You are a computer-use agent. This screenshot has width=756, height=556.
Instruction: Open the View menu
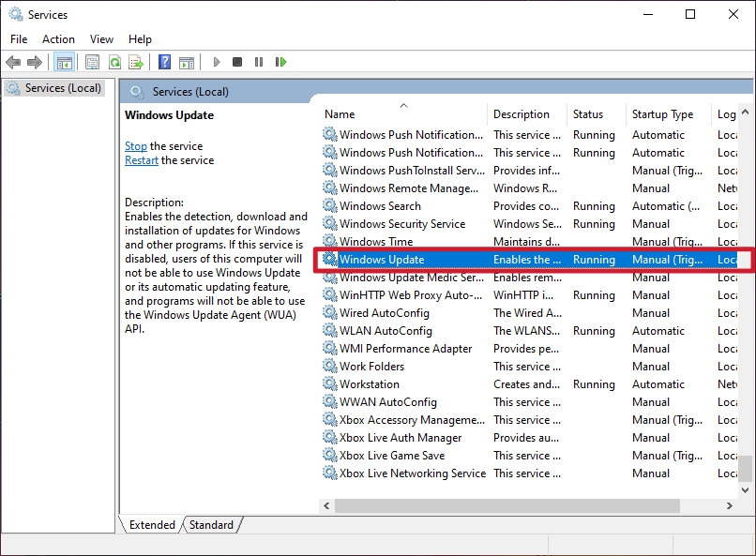point(101,39)
